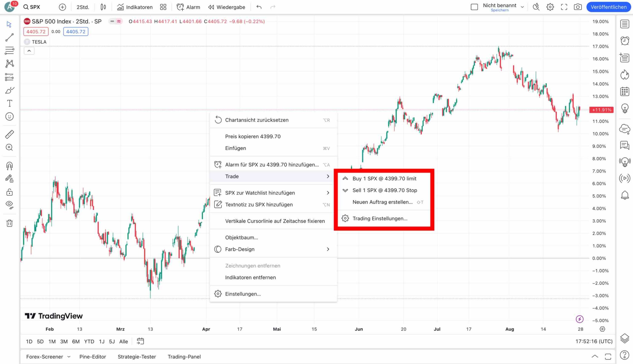633x364 pixels.
Task: Add a comparison symbol with plus icon
Action: [x=62, y=7]
